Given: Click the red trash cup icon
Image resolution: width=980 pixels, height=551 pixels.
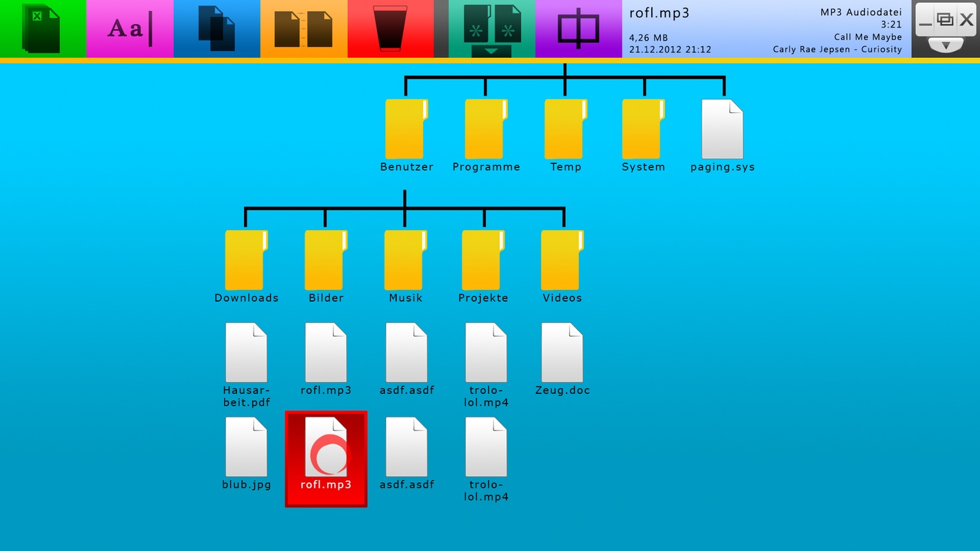Looking at the screenshot, I should [390, 29].
